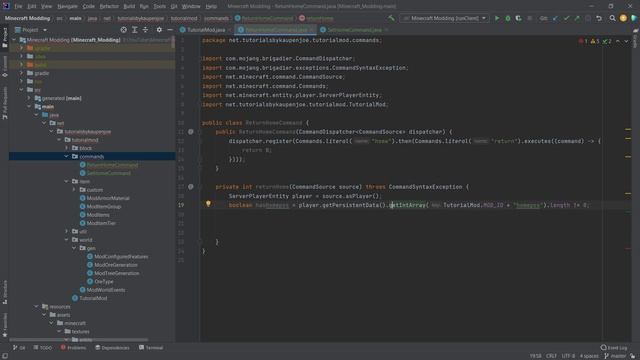The height and width of the screenshot is (360, 640).
Task: Click the Git commit checkmark icon
Action: point(566,18)
